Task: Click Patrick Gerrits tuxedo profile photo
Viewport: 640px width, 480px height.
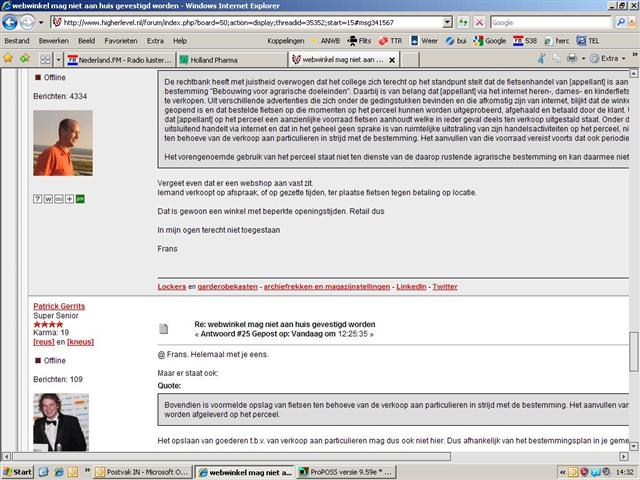Action: pyautogui.click(x=61, y=422)
